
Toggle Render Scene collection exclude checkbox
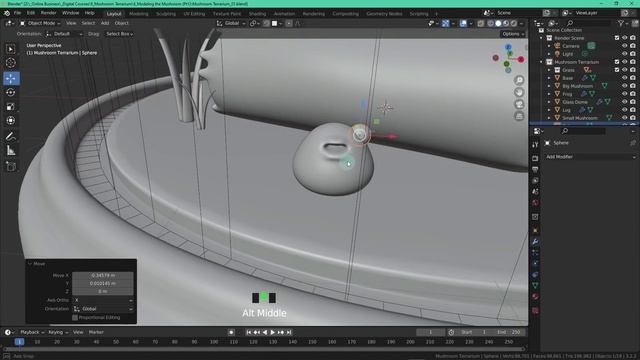[617, 38]
